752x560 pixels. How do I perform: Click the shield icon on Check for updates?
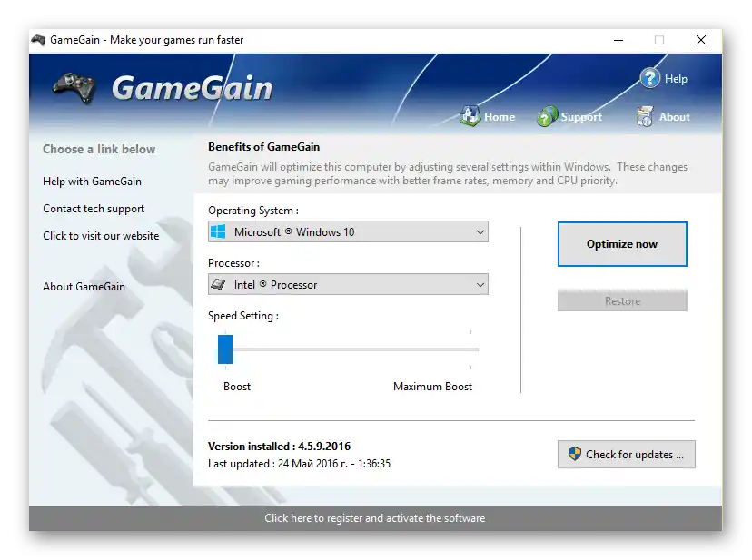click(x=574, y=454)
